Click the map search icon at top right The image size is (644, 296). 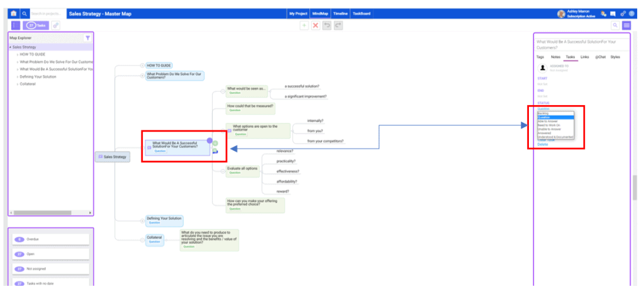pos(615,25)
